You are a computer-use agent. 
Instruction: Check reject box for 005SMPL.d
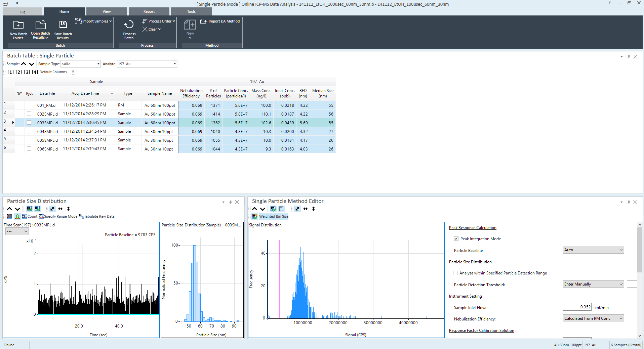(x=29, y=140)
